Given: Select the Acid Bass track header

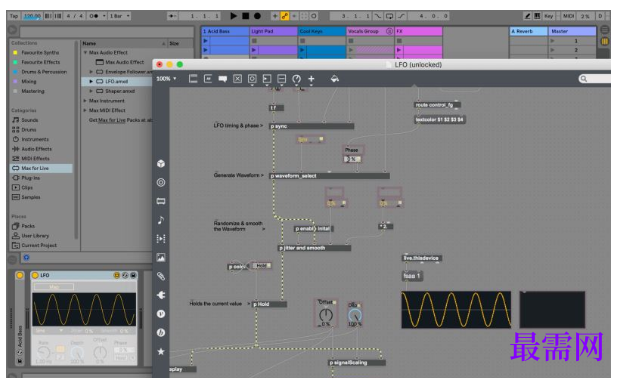Looking at the screenshot, I should click(225, 31).
